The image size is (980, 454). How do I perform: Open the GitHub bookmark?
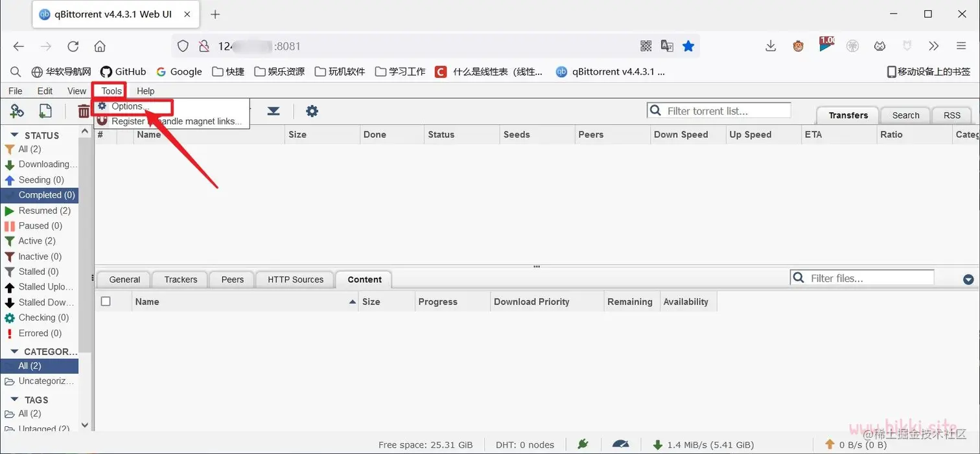coord(123,71)
